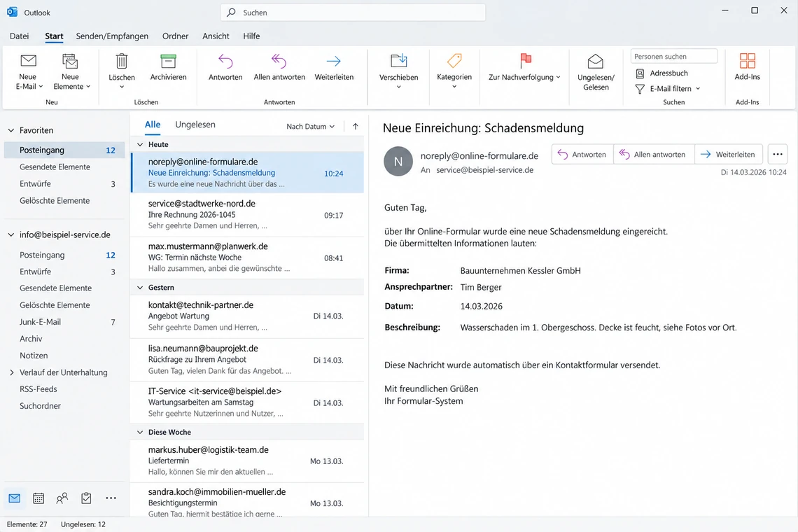The image size is (798, 532).
Task: Show more navigation options ellipsis
Action: [x=111, y=498]
